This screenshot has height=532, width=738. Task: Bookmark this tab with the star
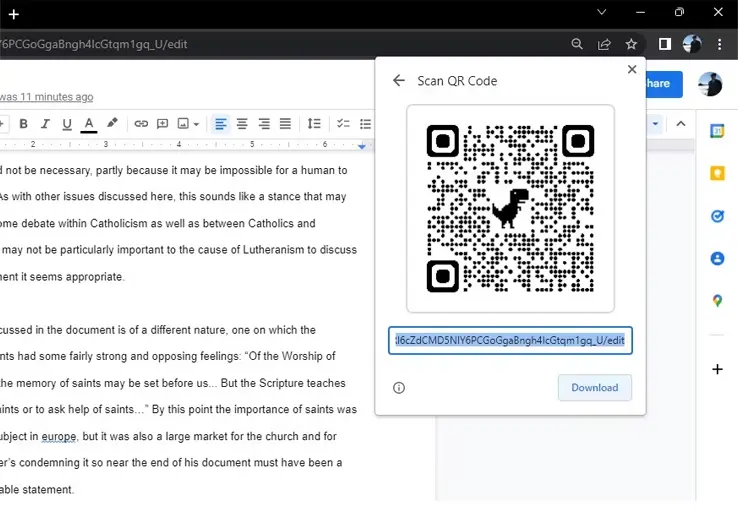[x=631, y=44]
